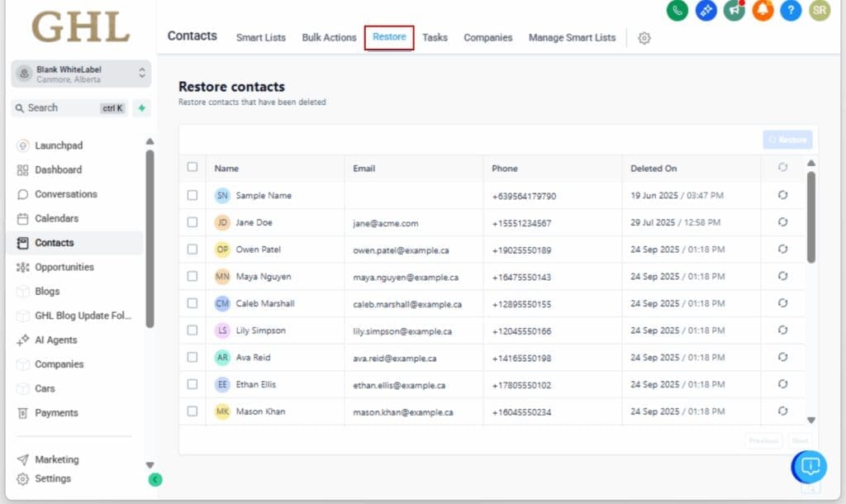This screenshot has height=504, width=846.
Task: Click the green lightning quick actions icon
Action: (x=142, y=108)
